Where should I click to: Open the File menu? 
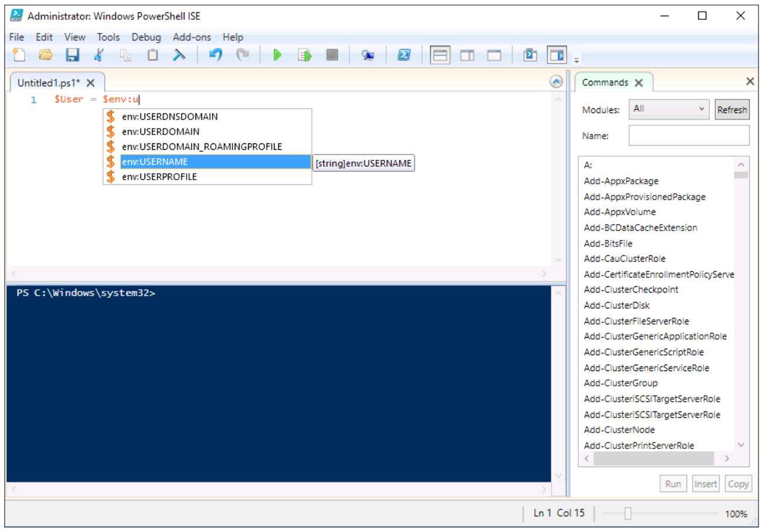pyautogui.click(x=16, y=37)
